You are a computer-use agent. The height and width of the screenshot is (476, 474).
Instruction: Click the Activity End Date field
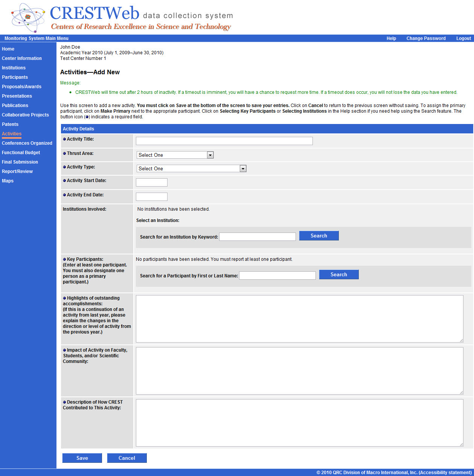pyautogui.click(x=152, y=197)
